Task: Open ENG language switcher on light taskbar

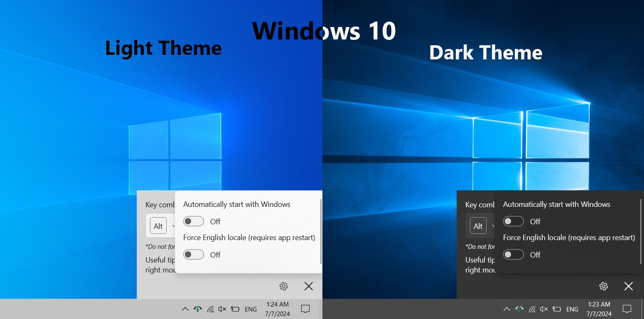Action: pos(251,309)
